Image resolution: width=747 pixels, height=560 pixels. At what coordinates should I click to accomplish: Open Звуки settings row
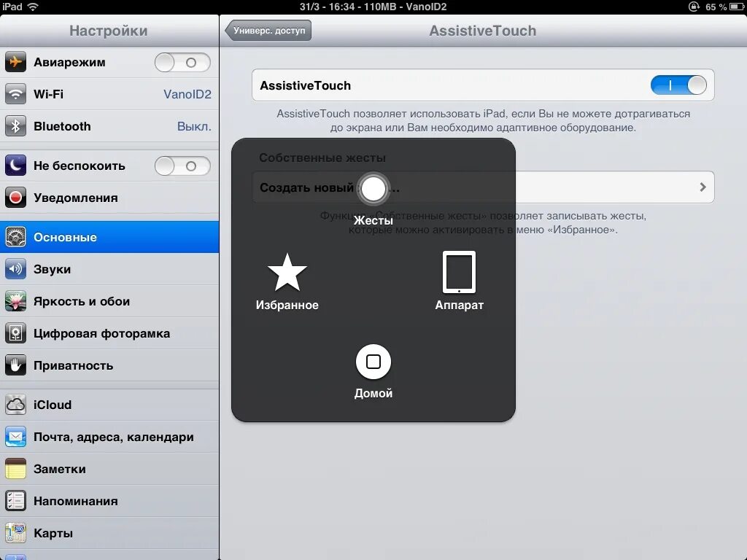click(x=109, y=269)
